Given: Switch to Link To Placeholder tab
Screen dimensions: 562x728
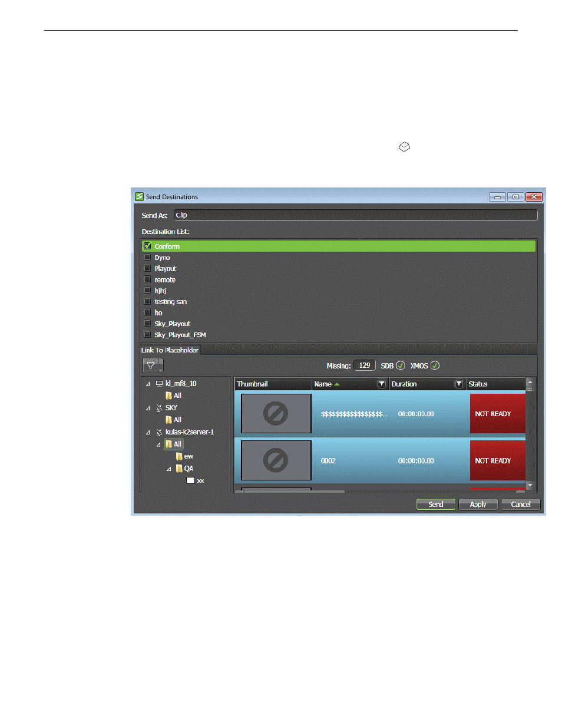Looking at the screenshot, I should 170,350.
